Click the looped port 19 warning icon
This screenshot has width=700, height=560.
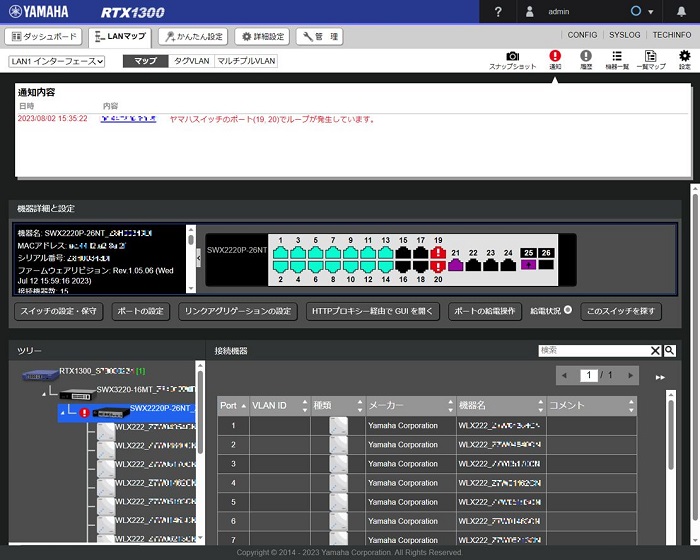(438, 253)
